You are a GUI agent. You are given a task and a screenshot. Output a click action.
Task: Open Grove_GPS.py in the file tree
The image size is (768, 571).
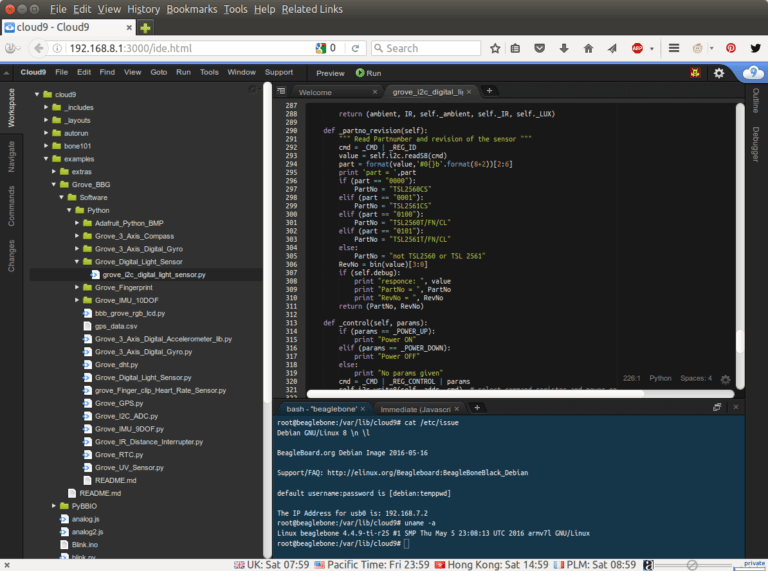tap(119, 403)
